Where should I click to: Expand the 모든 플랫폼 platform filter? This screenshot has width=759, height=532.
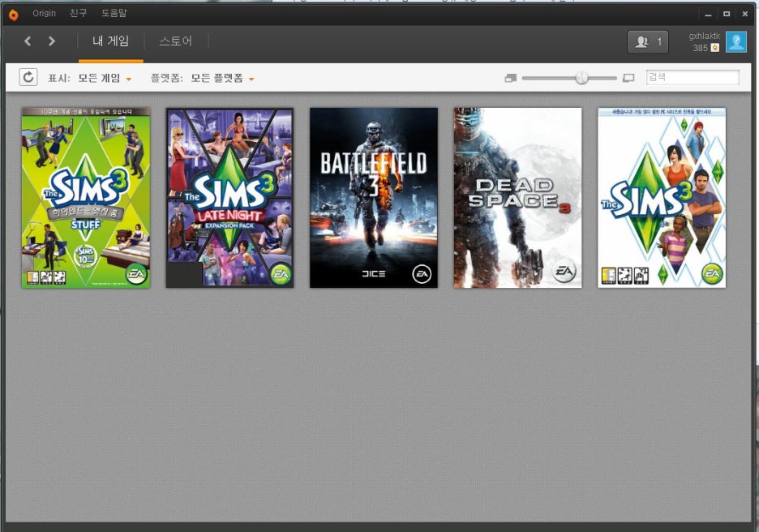[222, 78]
